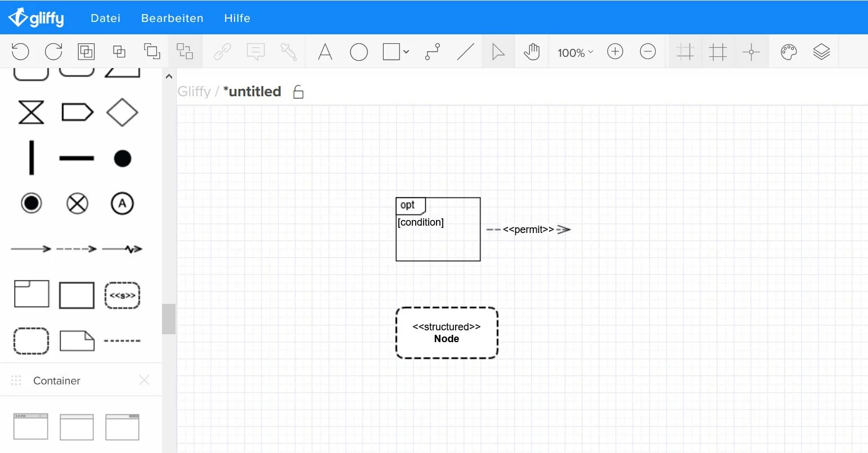Pick the send signal pentagon shape
This screenshot has width=868, height=453.
pos(77,113)
